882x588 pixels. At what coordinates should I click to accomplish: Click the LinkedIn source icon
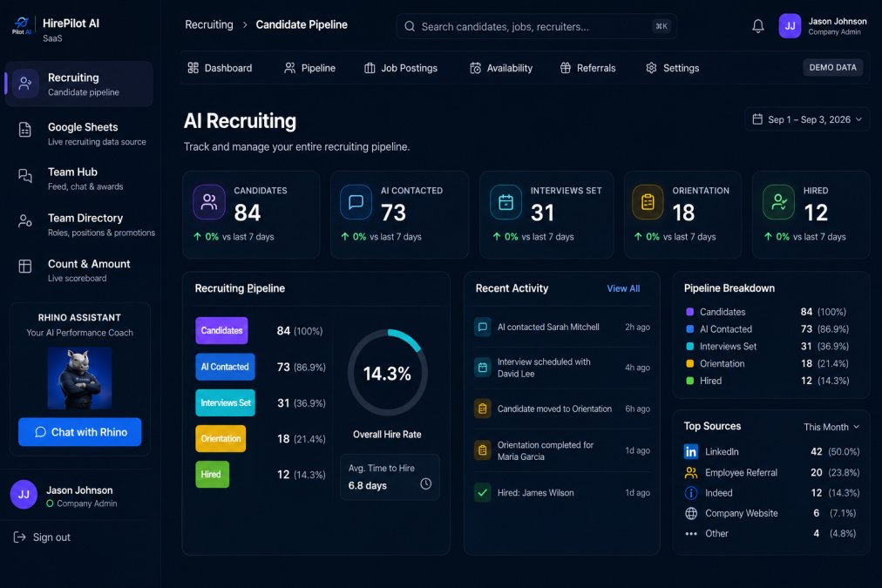[x=691, y=451]
